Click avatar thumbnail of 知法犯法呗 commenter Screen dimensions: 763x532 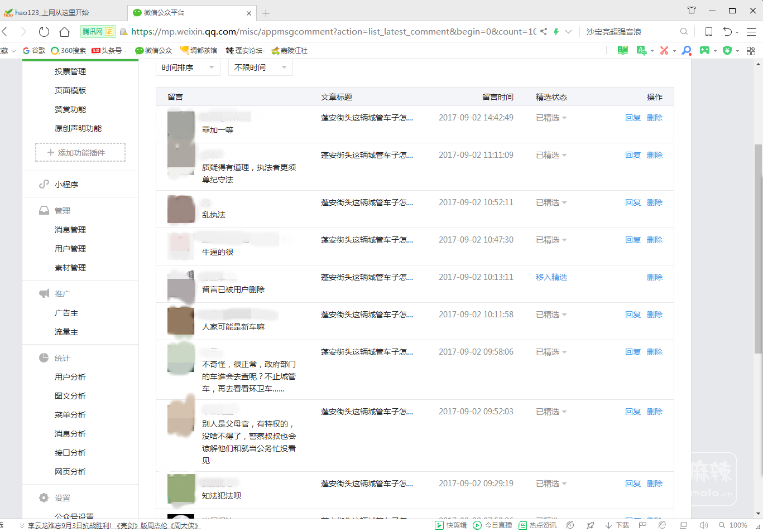point(181,489)
